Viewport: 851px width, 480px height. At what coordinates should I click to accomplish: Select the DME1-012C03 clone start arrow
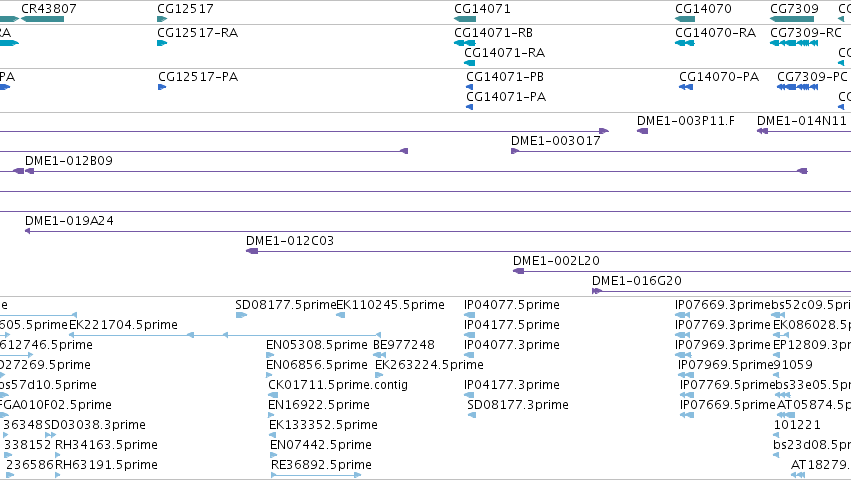pyautogui.click(x=252, y=251)
